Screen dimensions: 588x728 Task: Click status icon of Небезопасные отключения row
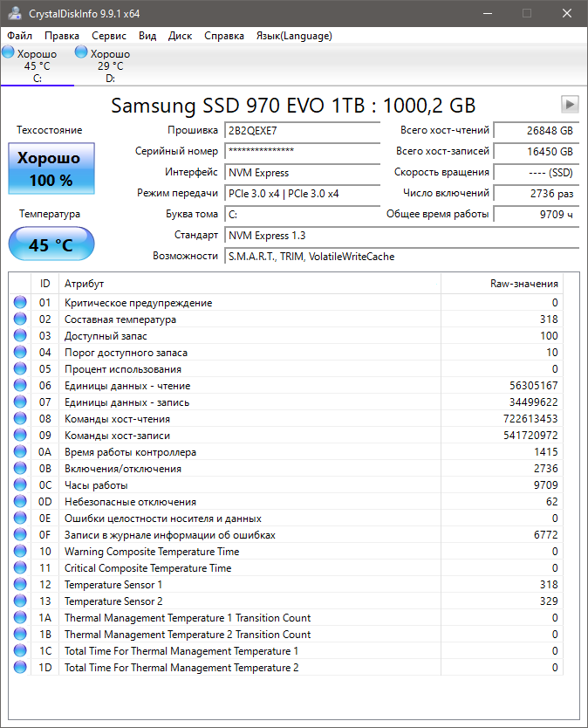[x=20, y=501]
